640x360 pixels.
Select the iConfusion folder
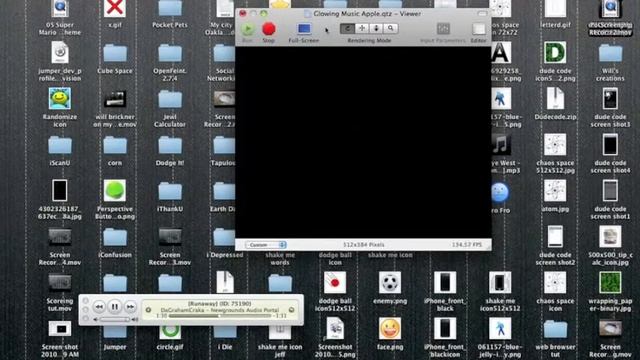tap(115, 238)
